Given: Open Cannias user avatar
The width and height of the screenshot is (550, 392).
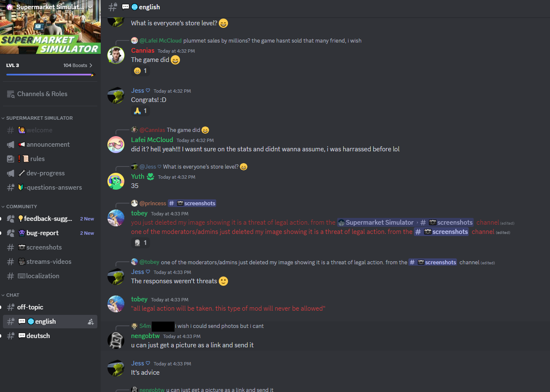Looking at the screenshot, I should (115, 55).
